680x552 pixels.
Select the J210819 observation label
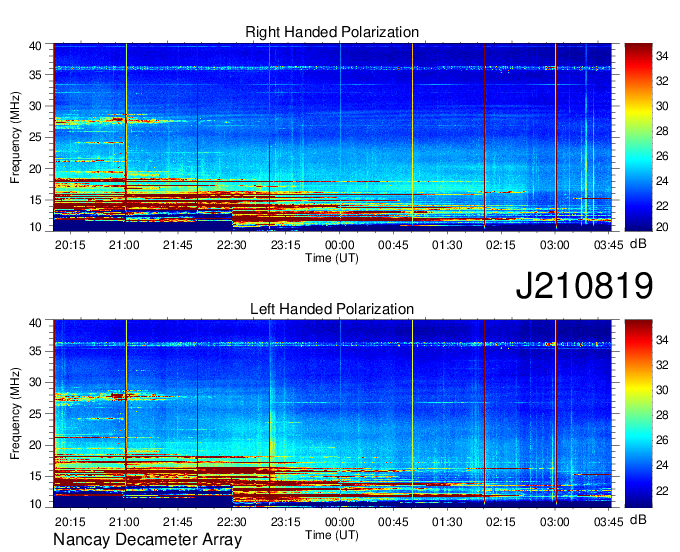point(584,286)
